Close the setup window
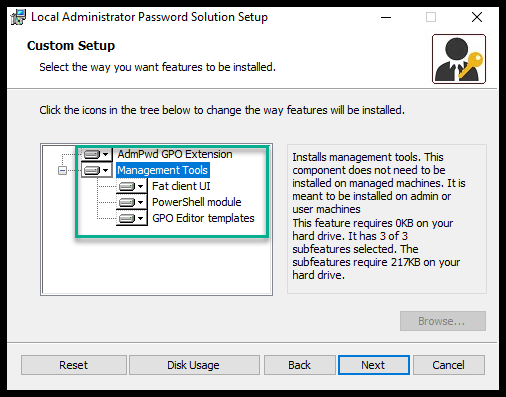The image size is (506, 397). tap(477, 17)
